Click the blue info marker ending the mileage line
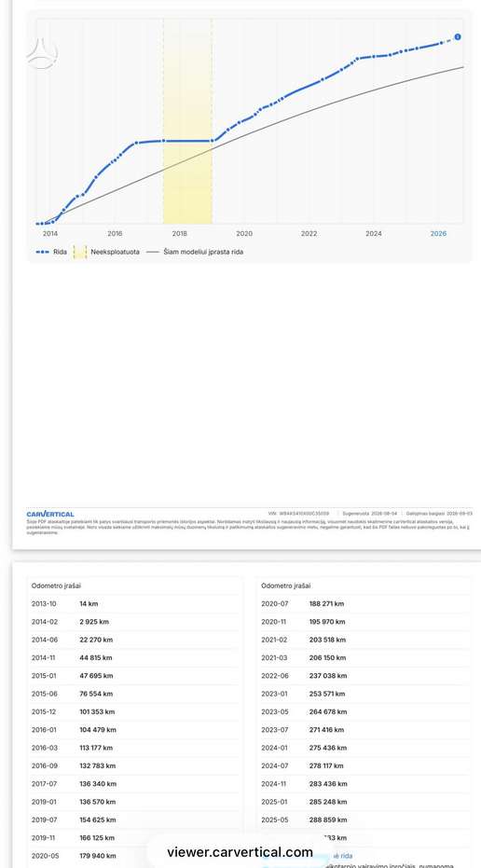The image size is (481, 868). point(458,36)
